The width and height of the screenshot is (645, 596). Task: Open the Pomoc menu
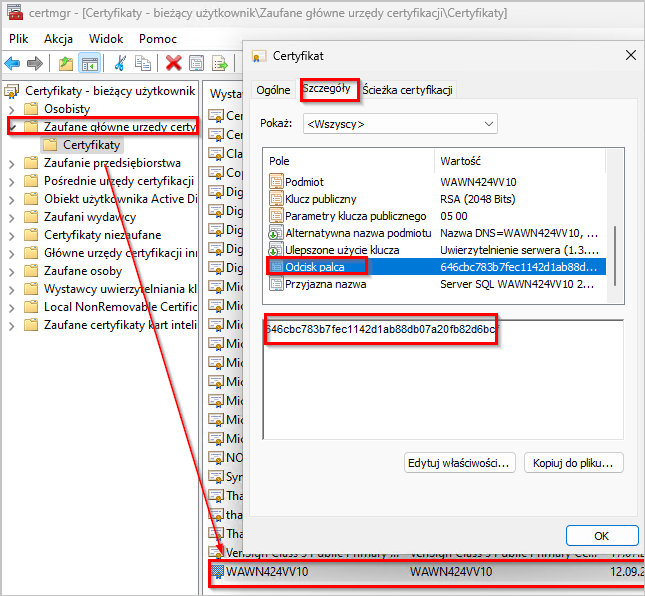(x=158, y=39)
